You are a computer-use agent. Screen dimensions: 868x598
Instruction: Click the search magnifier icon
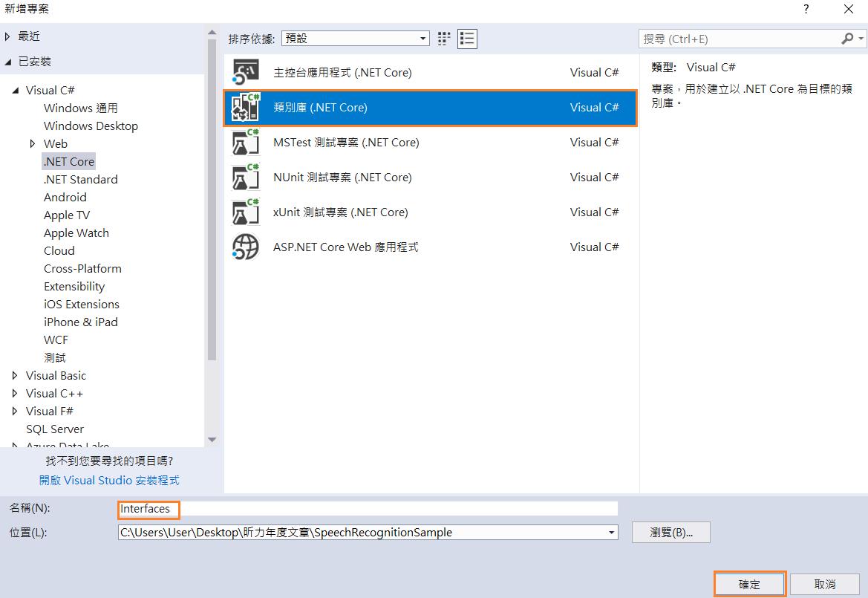[x=847, y=39]
